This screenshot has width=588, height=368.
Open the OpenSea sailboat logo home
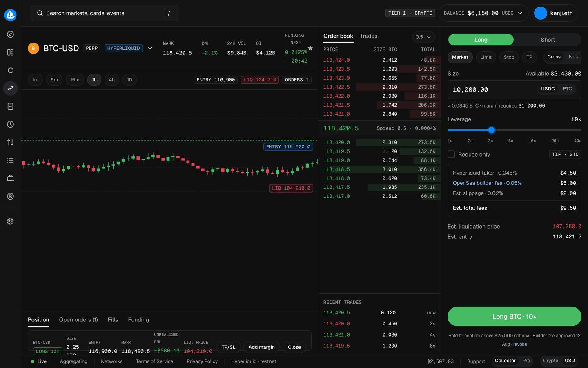(x=10, y=15)
